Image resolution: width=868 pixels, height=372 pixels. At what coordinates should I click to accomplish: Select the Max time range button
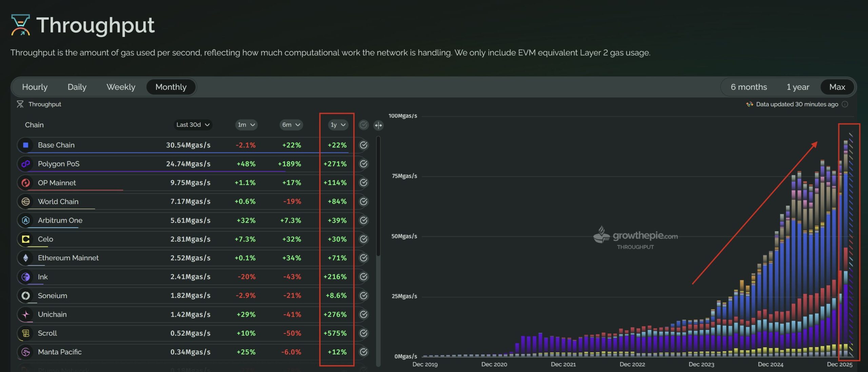coord(837,87)
